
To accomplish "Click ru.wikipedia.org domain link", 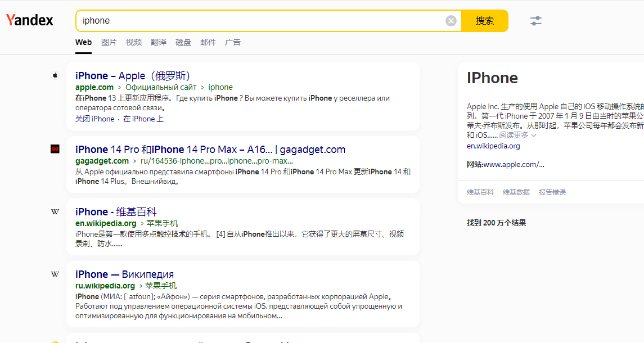I will [x=105, y=286].
